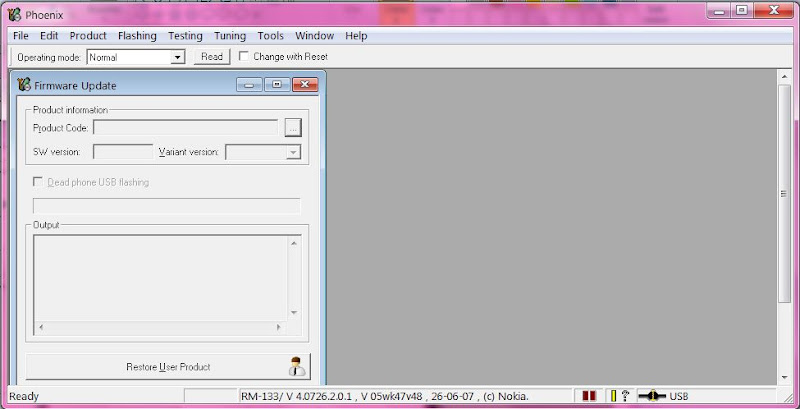Viewport: 800px width, 409px height.
Task: Click the Output box up arrow
Action: (294, 243)
